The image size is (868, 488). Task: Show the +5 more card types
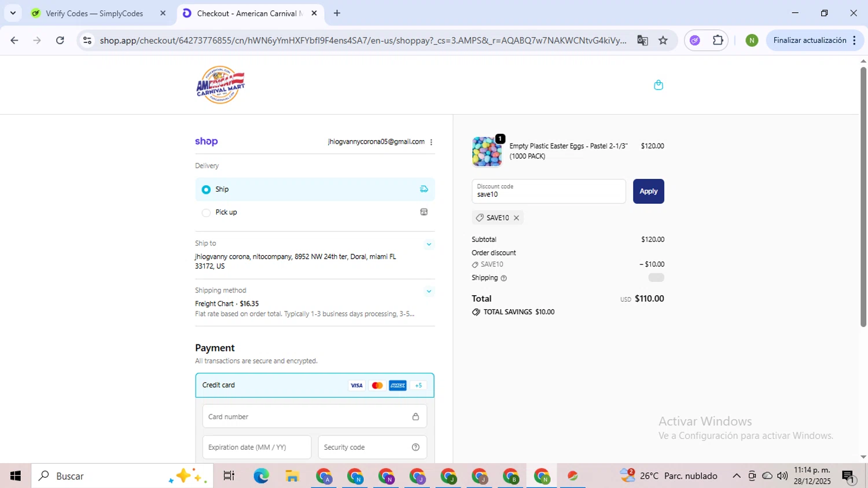click(418, 386)
